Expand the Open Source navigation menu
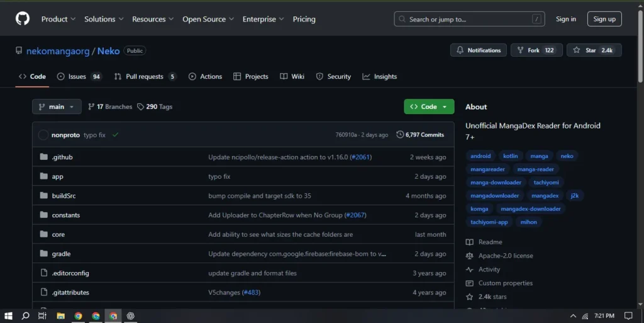 click(208, 20)
